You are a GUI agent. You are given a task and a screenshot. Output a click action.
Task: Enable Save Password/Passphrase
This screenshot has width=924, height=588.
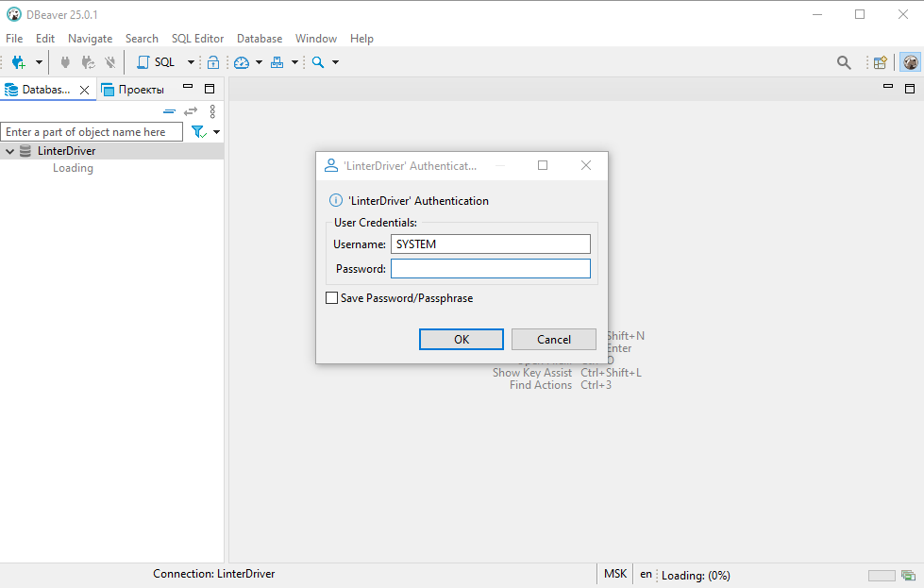[x=331, y=297]
